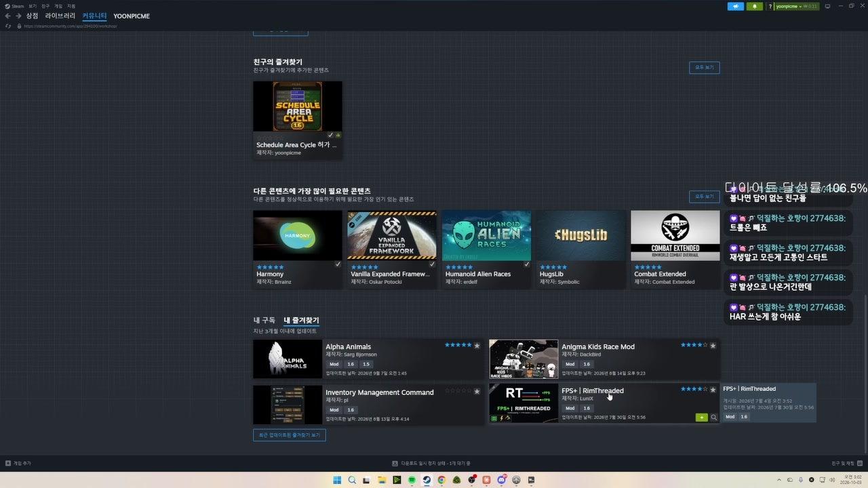Viewport: 868px width, 488px height.
Task: Click the green subscribe plus on FPS+ RimThreaded
Action: pyautogui.click(x=701, y=418)
